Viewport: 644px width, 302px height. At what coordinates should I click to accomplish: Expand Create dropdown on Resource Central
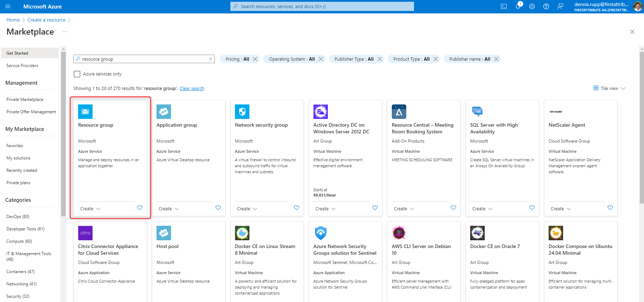(x=404, y=209)
